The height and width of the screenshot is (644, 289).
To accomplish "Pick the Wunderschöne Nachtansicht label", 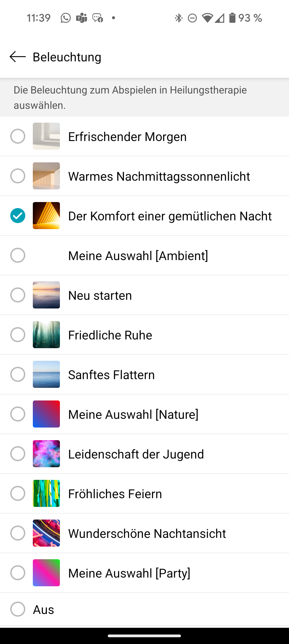I will point(147,533).
